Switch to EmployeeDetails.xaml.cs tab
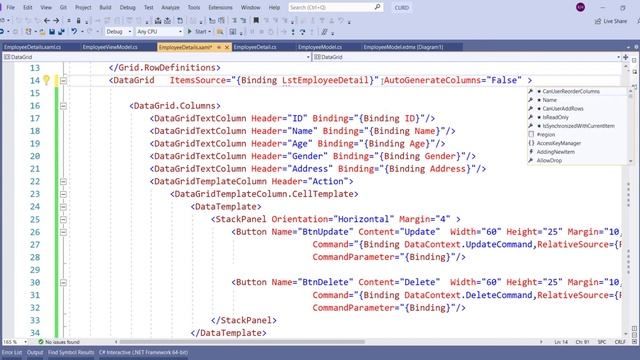Image resolution: width=640 pixels, height=360 pixels. coord(33,47)
